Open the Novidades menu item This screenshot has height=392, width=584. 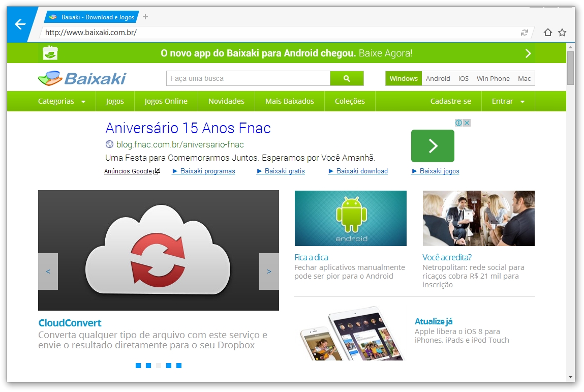tap(227, 101)
